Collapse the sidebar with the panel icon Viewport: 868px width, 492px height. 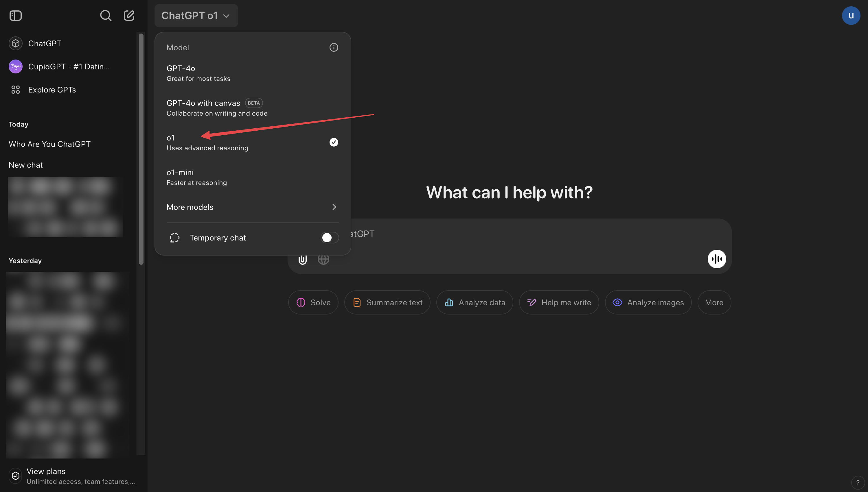[x=16, y=16]
